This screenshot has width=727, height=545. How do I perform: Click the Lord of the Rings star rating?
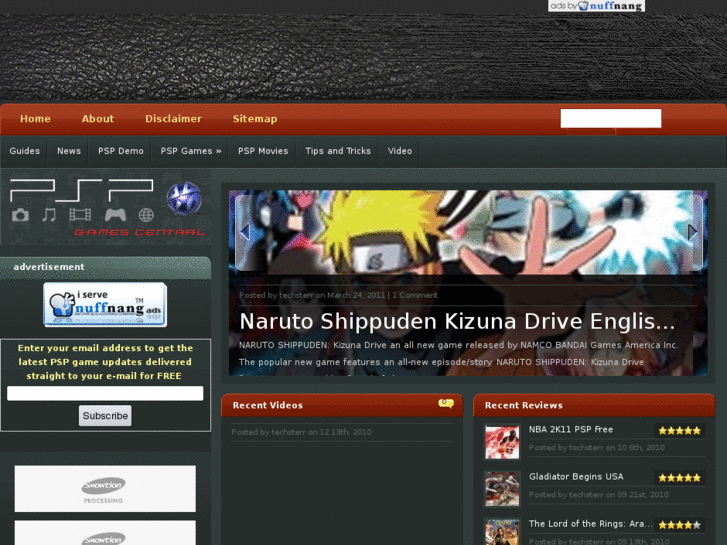tap(680, 525)
